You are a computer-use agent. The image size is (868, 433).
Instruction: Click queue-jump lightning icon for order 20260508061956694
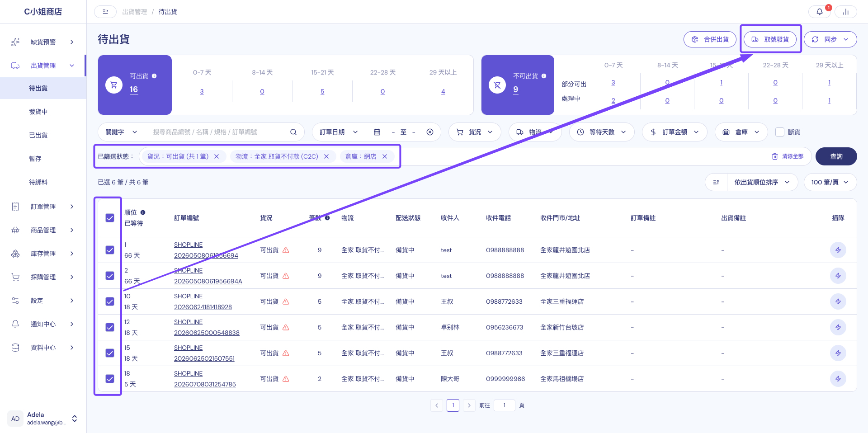838,250
